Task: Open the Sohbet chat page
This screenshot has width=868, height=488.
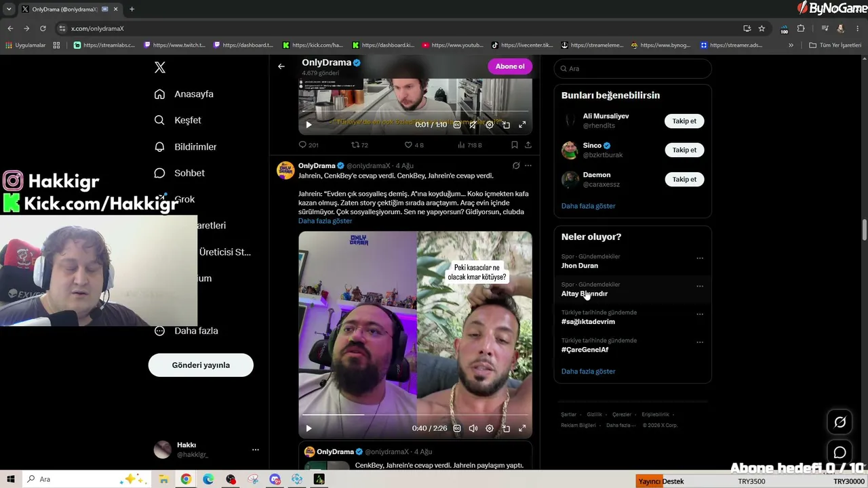Action: coord(179,173)
